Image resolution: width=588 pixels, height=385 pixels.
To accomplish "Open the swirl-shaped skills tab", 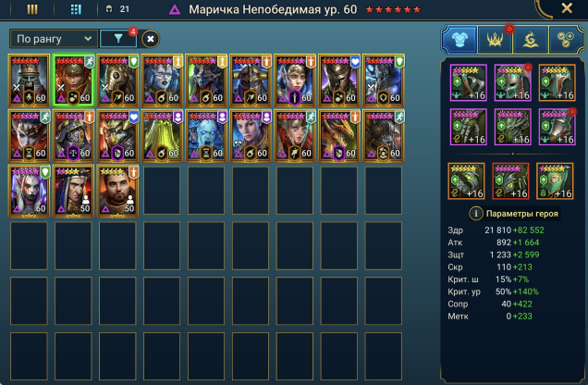I will point(531,40).
